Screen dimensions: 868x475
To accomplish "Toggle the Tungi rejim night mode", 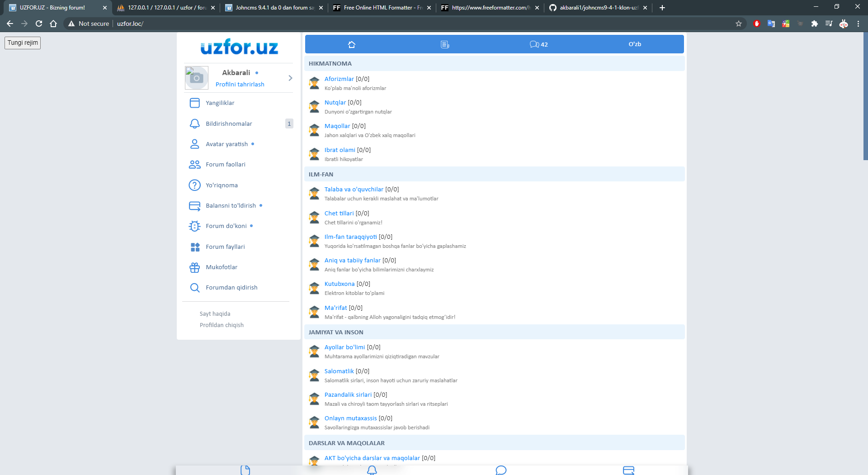I will click(x=23, y=43).
